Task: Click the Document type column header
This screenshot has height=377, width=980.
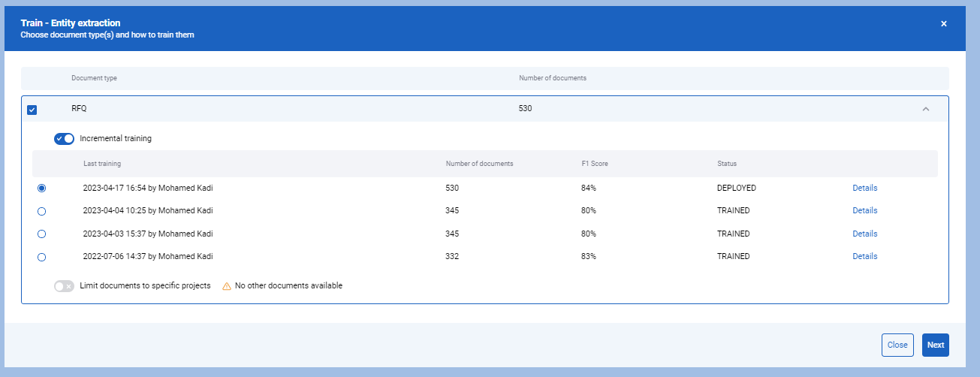Action: [x=94, y=78]
